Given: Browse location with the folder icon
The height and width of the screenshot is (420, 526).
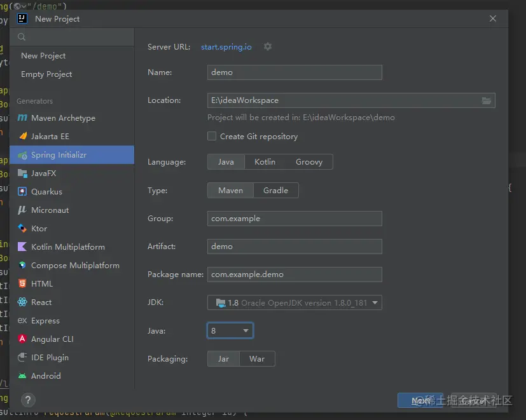Looking at the screenshot, I should click(487, 100).
